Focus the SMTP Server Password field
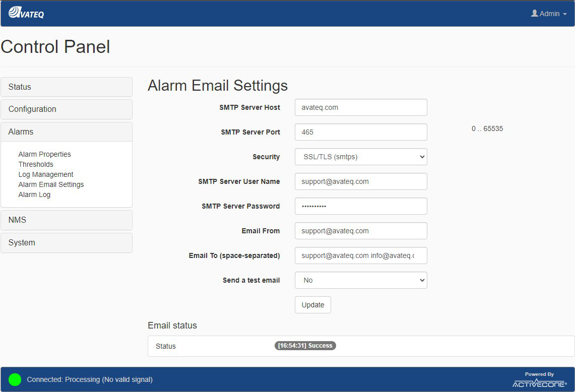Screen dimensions: 575x392 (x=361, y=206)
